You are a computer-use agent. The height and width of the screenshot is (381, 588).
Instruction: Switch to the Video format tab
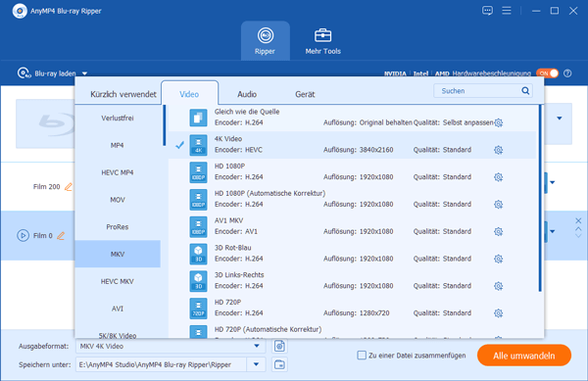189,94
